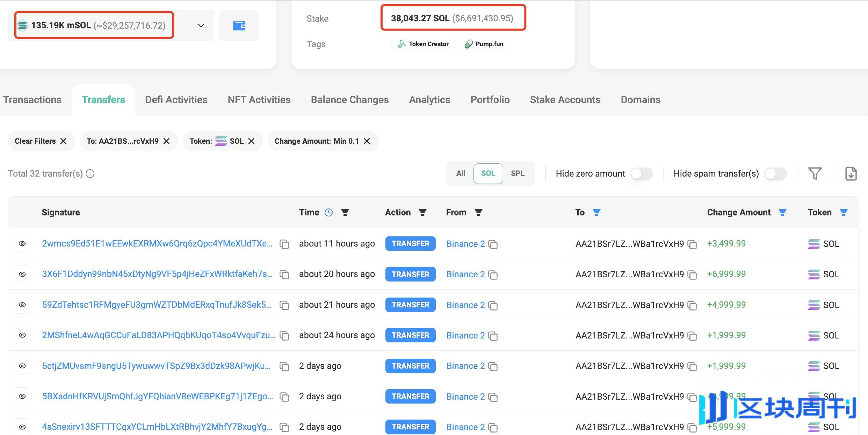868x435 pixels.
Task: Copy signature 2wrncs9Ed51E1w with copy icon
Action: click(x=284, y=244)
